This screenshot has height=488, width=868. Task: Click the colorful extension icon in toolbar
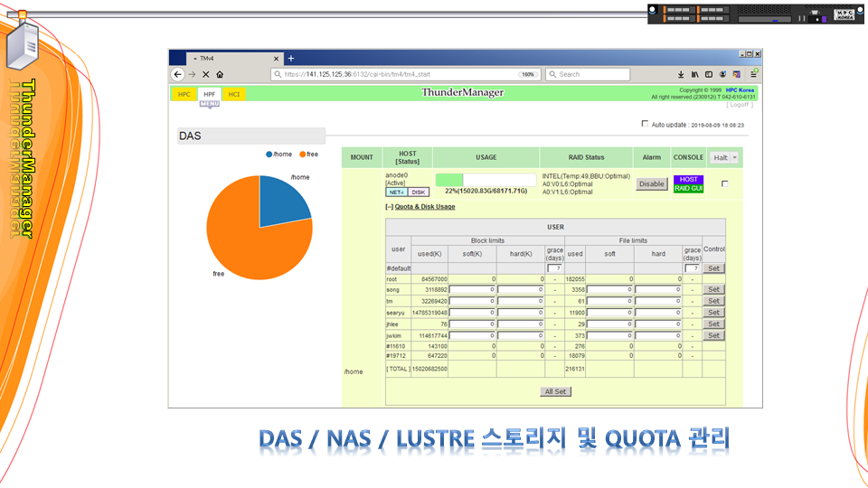736,74
